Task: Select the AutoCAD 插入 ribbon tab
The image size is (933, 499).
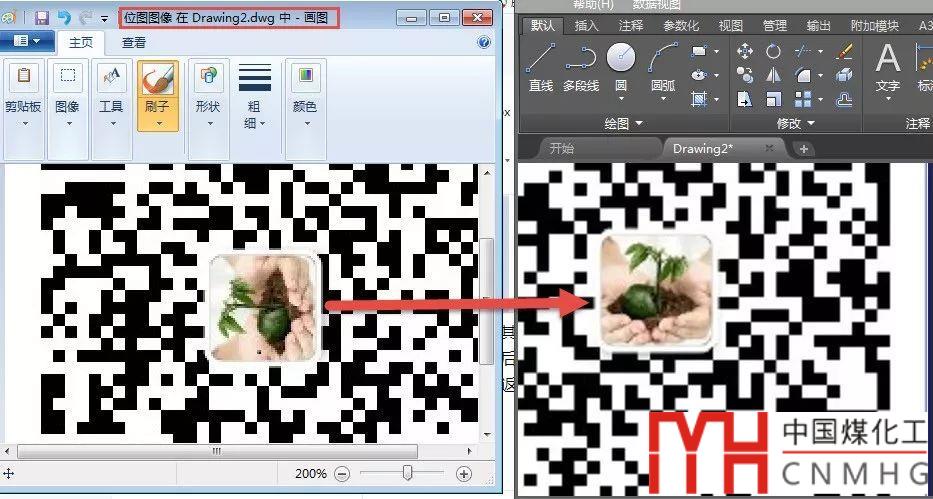Action: (587, 26)
